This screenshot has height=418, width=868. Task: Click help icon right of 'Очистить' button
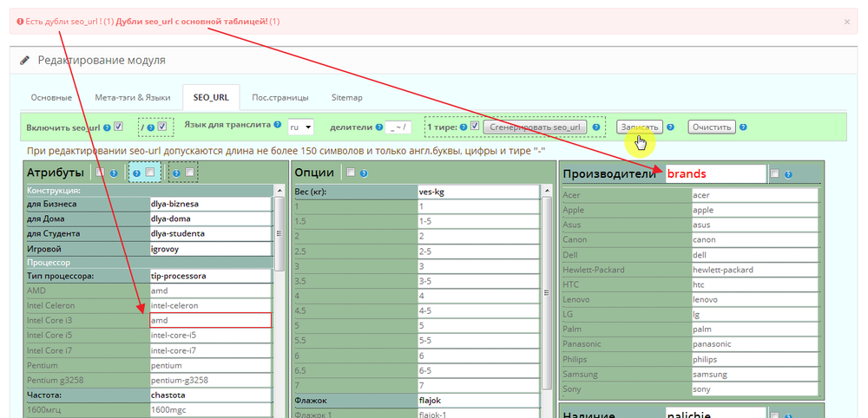pos(744,127)
